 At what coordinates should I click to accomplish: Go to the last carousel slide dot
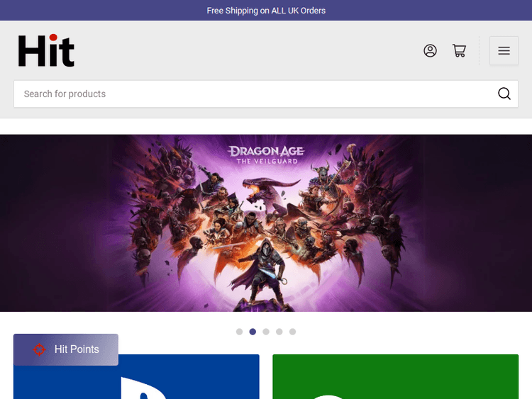coord(292,332)
